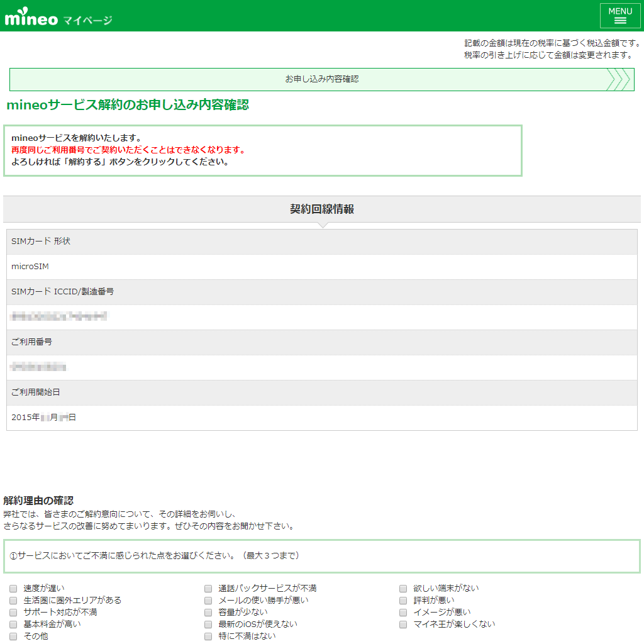This screenshot has height=644, width=644.
Task: Check 通話パックサービスが不満 checkbox
Action: 208,589
